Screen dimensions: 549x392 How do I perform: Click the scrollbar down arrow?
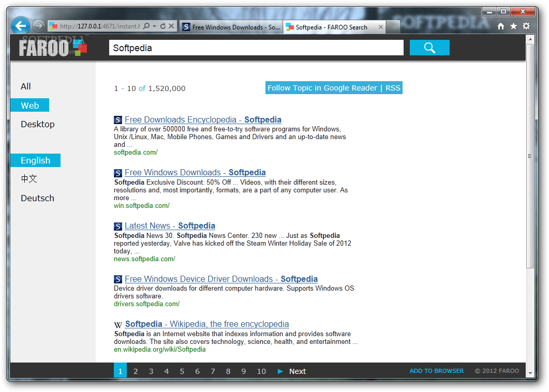coord(530,373)
